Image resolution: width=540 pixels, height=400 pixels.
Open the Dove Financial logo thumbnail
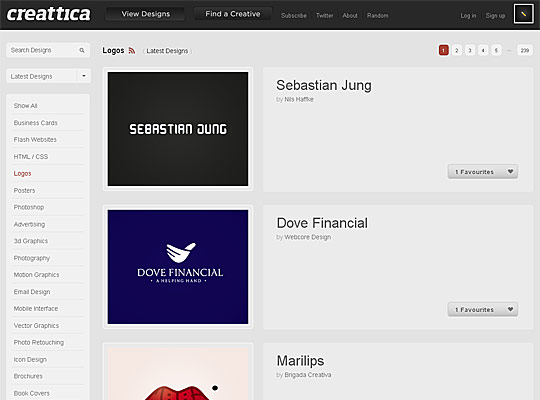(178, 267)
